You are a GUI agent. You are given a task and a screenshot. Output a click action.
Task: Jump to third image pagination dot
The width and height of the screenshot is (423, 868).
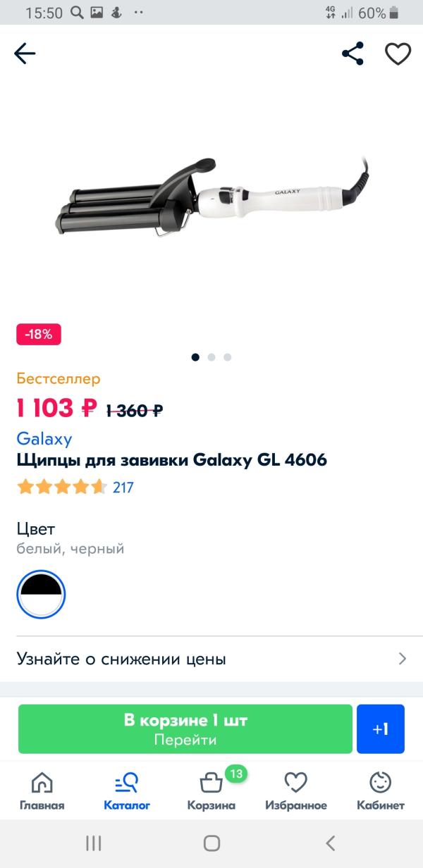tap(227, 357)
